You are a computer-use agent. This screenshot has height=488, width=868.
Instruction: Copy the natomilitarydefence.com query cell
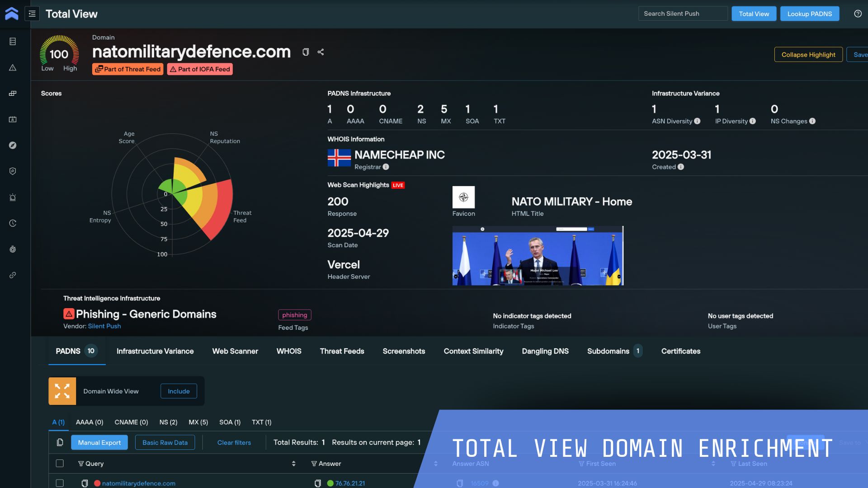pos(85,483)
